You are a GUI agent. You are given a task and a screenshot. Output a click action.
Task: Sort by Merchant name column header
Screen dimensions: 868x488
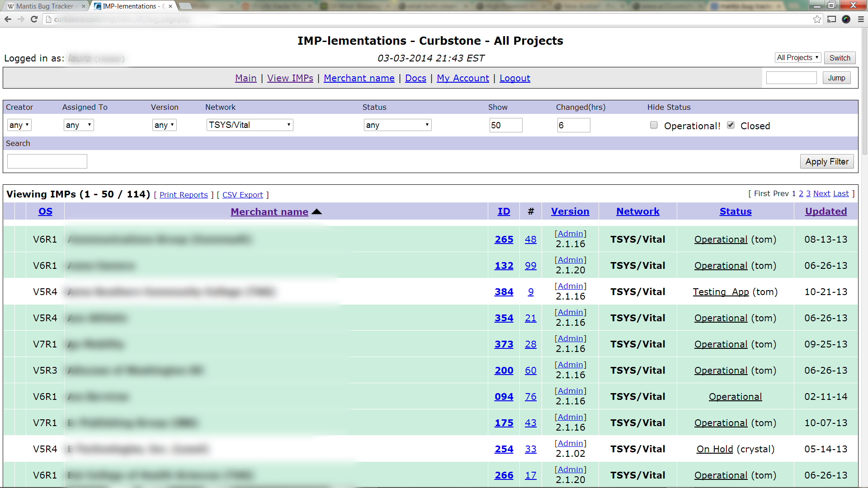[x=269, y=211]
